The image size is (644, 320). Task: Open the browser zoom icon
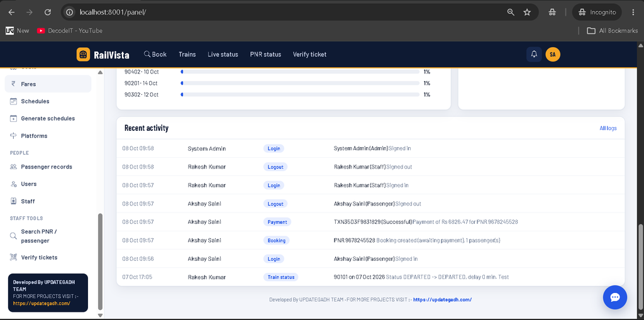(x=511, y=13)
